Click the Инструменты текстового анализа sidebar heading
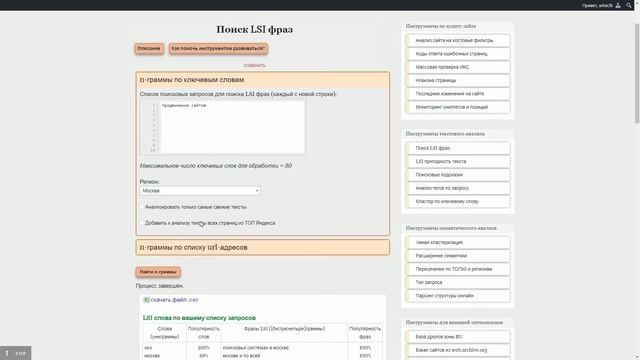Image resolution: width=640 pixels, height=360 pixels. (x=445, y=134)
